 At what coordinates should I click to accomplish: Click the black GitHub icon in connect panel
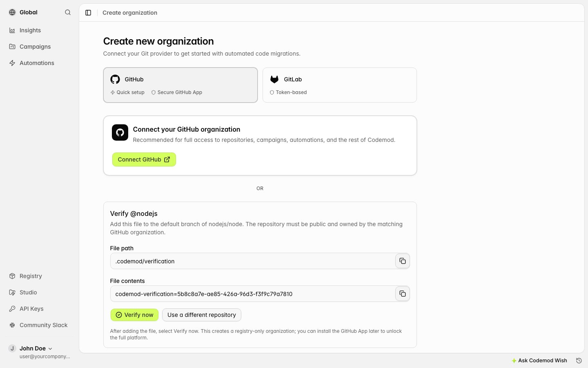[120, 132]
